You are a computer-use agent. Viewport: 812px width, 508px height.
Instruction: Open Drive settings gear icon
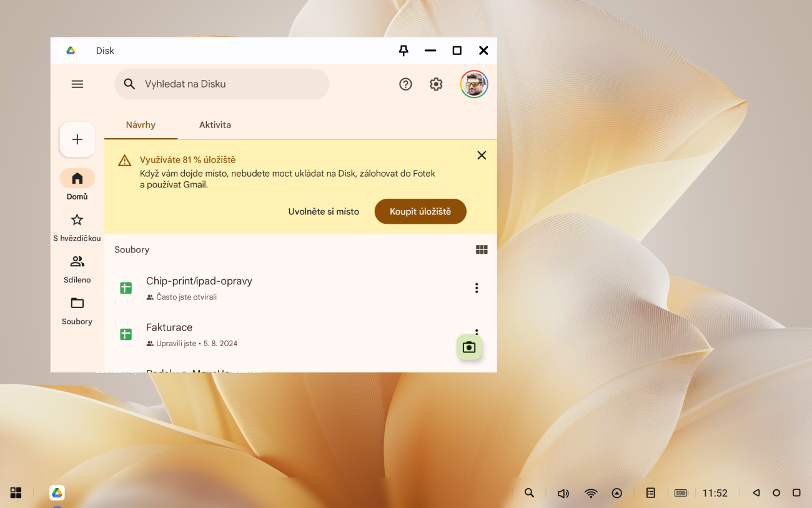pyautogui.click(x=436, y=84)
